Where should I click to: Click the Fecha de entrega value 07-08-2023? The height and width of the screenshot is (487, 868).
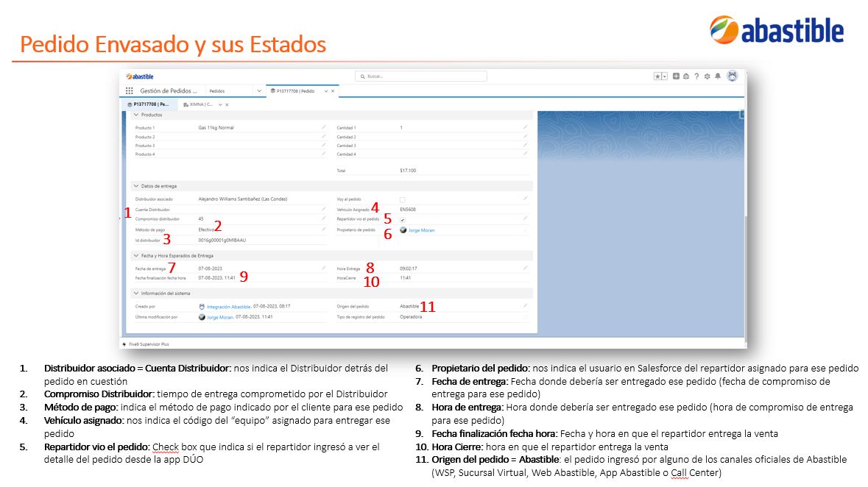[211, 269]
